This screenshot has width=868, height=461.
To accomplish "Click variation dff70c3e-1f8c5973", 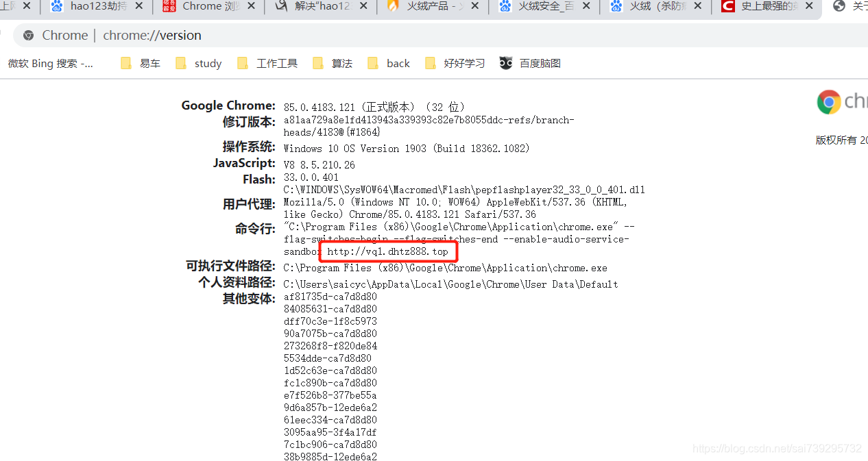I will (x=330, y=321).
